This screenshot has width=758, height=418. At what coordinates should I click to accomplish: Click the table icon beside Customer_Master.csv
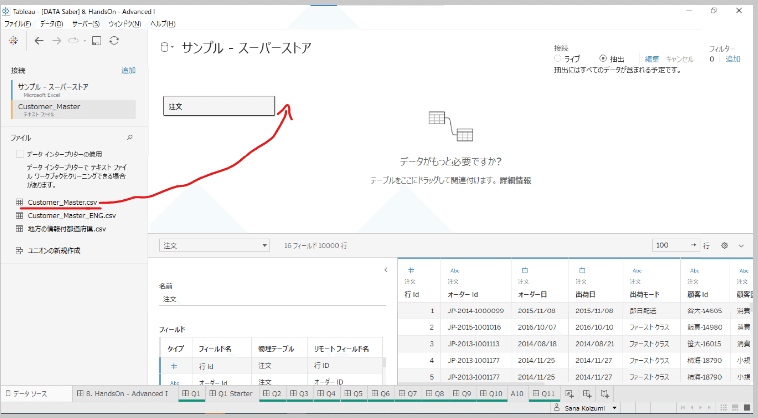coord(19,202)
